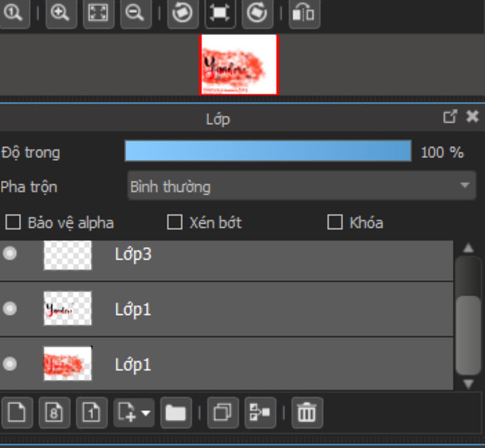
Task: Click the layer list scroll-up arrow
Action: coord(468,248)
